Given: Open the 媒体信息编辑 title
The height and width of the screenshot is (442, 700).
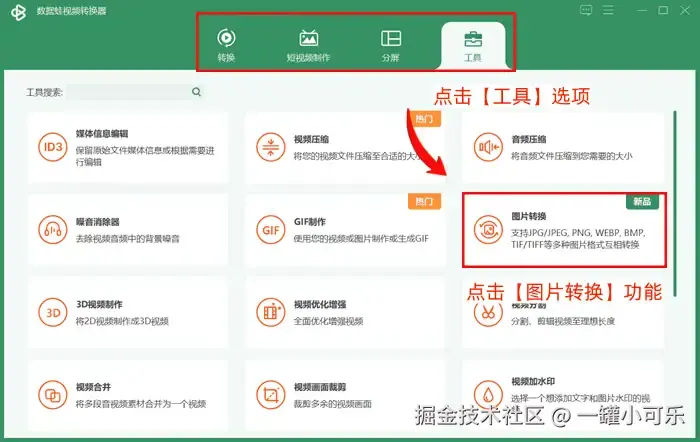Looking at the screenshot, I should tap(102, 133).
